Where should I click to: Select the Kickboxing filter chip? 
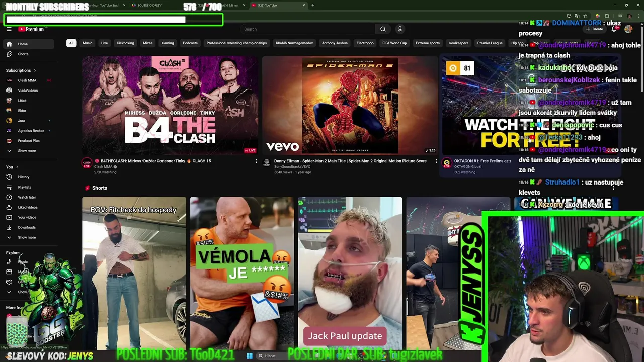[x=125, y=43]
